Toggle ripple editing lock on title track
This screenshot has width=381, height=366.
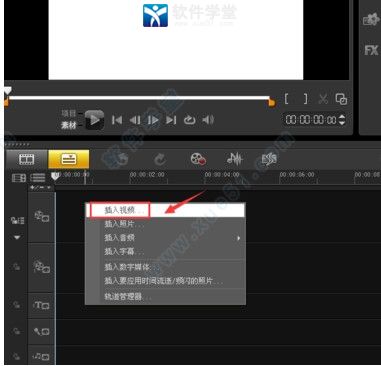coord(16,305)
